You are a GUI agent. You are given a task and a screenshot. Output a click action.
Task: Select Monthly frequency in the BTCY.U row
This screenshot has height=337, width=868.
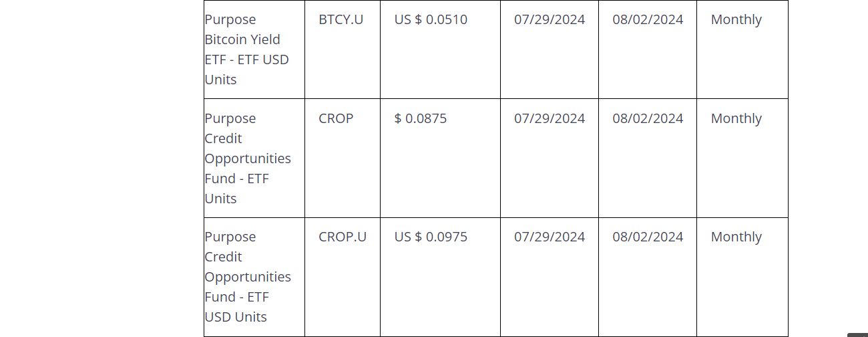coord(736,19)
